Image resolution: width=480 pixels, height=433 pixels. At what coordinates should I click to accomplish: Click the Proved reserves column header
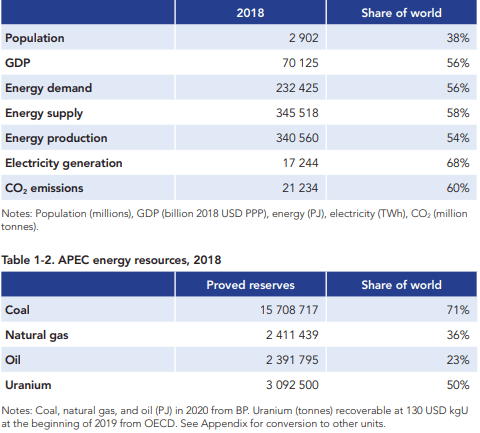(250, 285)
